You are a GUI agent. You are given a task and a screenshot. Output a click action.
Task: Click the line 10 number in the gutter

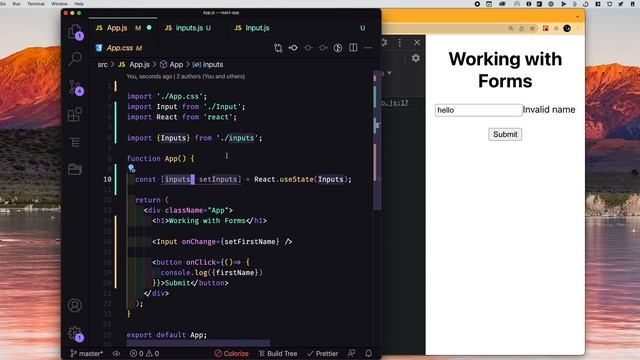(107, 179)
